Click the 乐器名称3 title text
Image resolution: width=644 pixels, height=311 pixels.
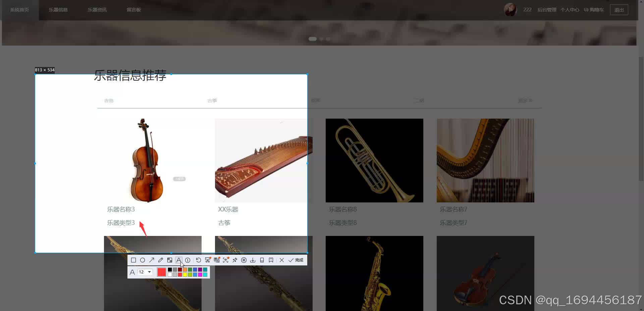(121, 209)
